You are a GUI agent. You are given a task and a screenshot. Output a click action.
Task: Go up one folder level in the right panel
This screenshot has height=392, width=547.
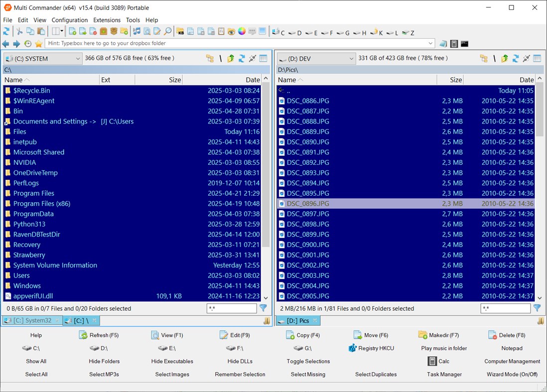coord(505,58)
